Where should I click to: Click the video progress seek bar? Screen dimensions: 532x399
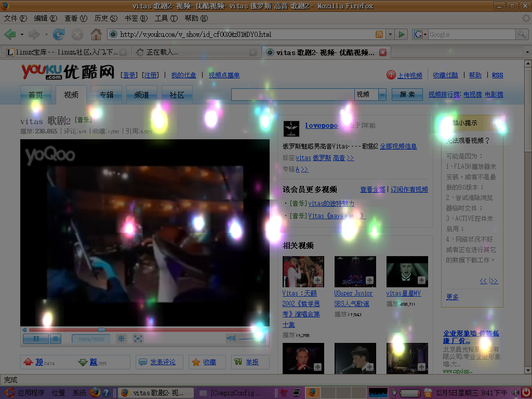(x=146, y=330)
